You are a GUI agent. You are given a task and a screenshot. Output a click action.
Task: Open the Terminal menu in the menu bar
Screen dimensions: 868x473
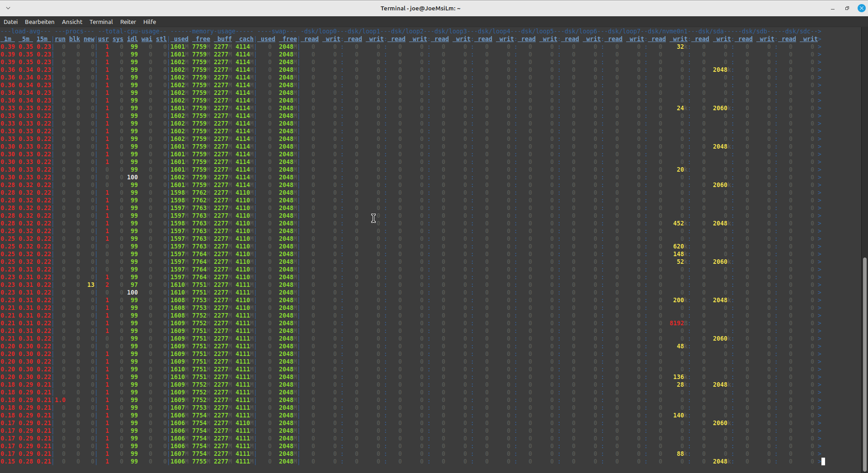point(101,22)
